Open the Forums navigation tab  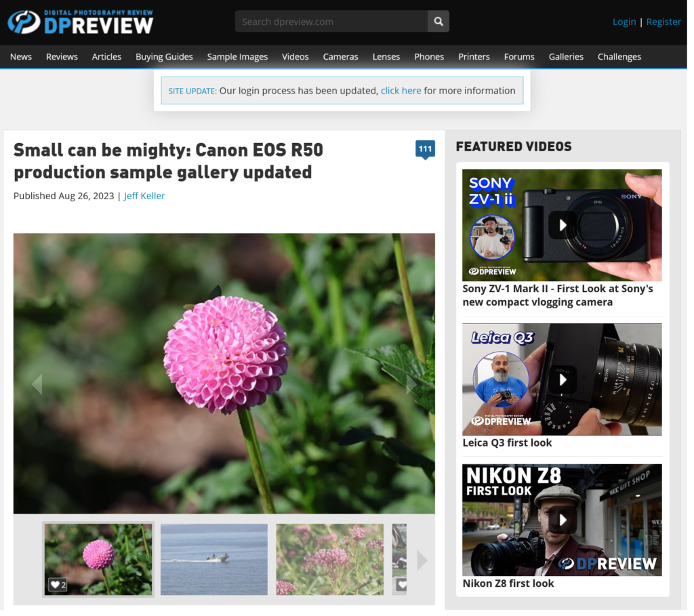pyautogui.click(x=519, y=57)
